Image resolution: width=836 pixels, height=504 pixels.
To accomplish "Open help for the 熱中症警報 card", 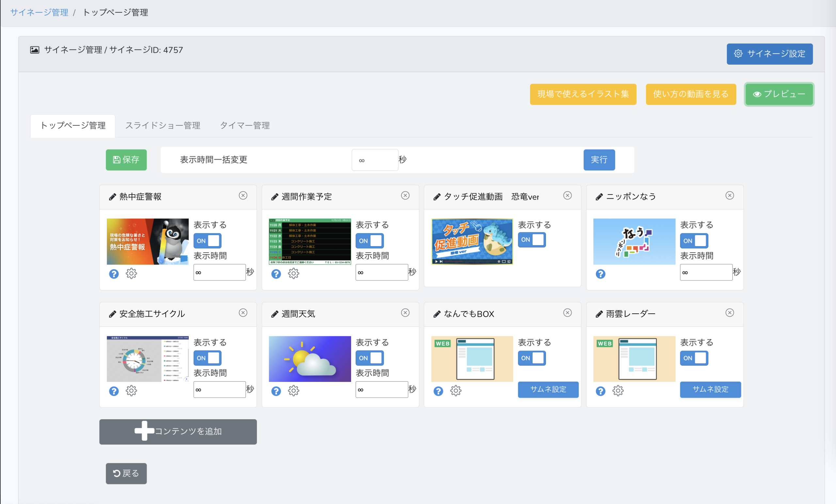I will [114, 274].
